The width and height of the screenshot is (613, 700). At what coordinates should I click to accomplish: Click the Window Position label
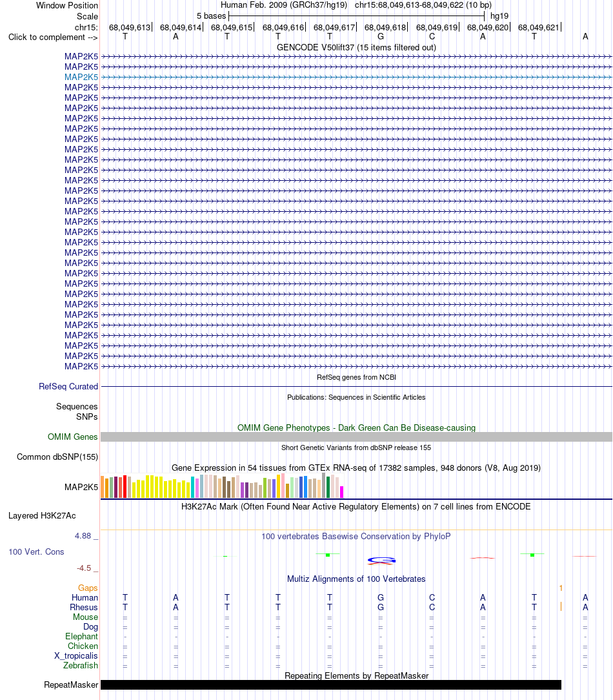tap(67, 5)
